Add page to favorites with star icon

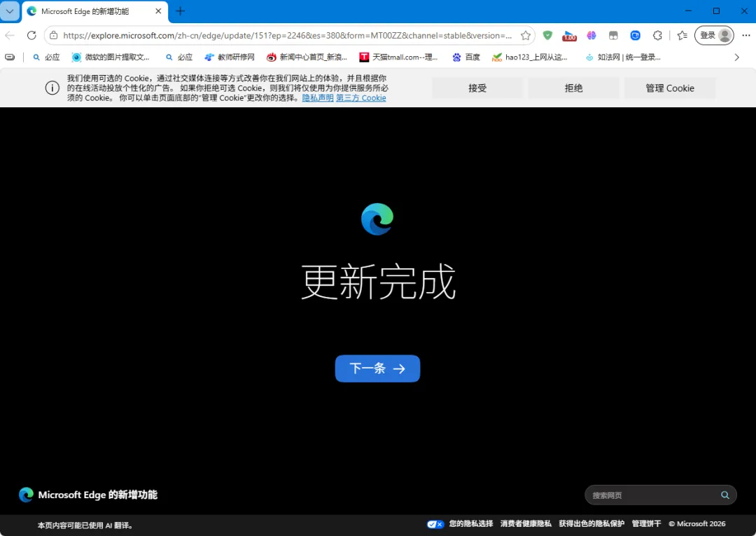point(526,35)
